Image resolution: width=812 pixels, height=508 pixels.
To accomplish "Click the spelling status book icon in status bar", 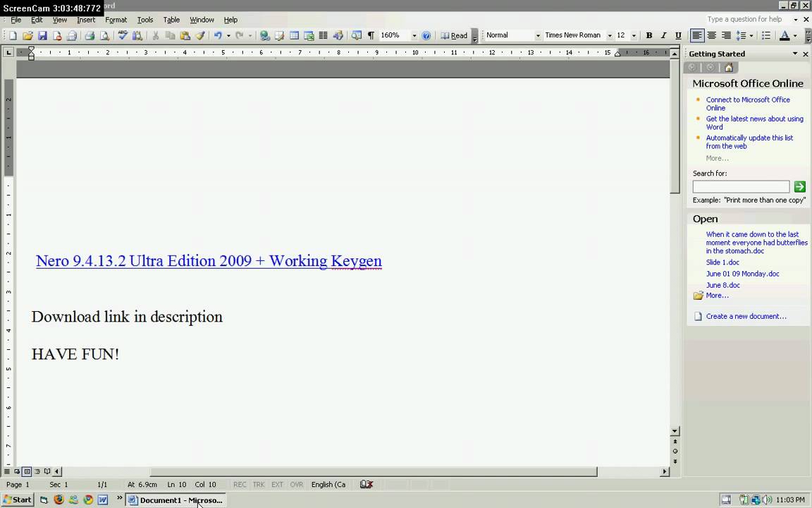I will [367, 484].
